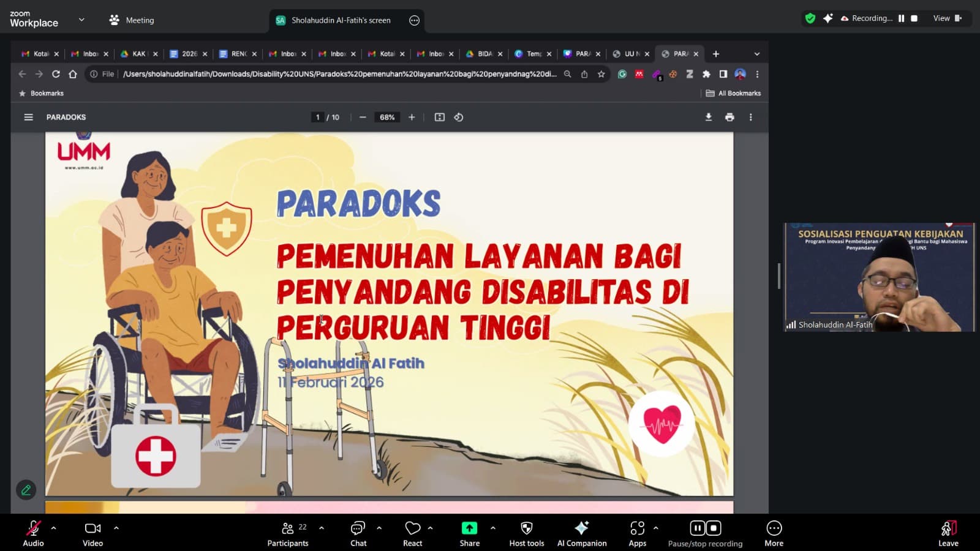Pause or stop the recording
Viewport: 980px width, 551px height.
(x=705, y=533)
